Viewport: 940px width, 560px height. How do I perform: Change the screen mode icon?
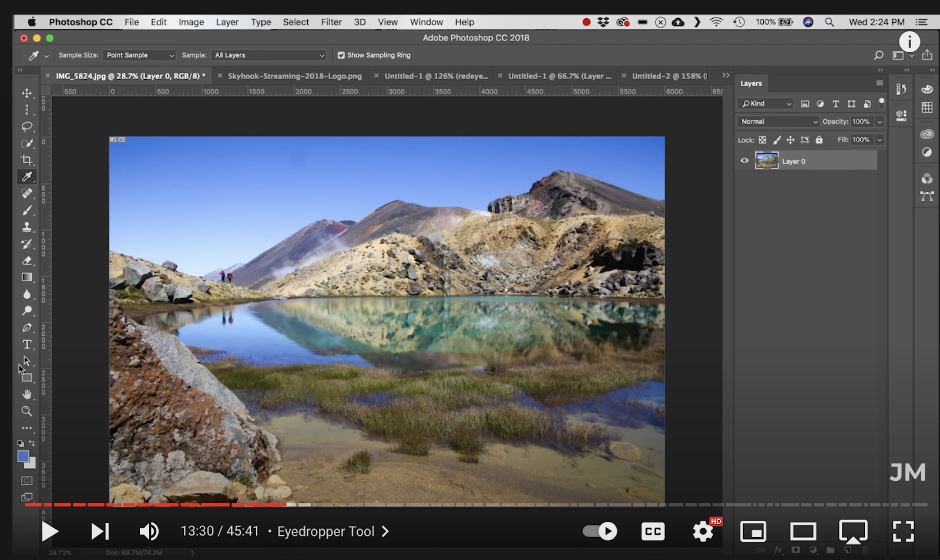point(27,497)
